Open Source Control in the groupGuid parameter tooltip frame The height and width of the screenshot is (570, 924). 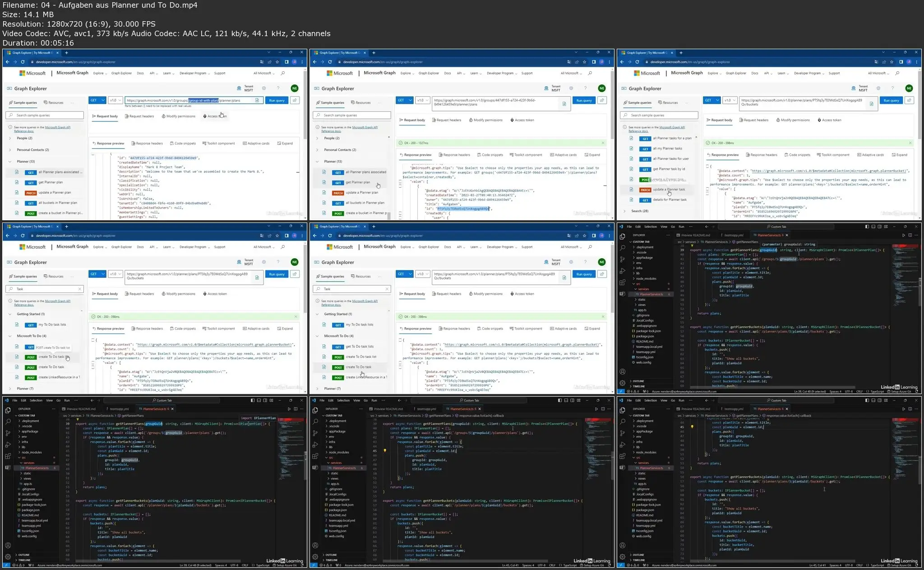click(622, 259)
